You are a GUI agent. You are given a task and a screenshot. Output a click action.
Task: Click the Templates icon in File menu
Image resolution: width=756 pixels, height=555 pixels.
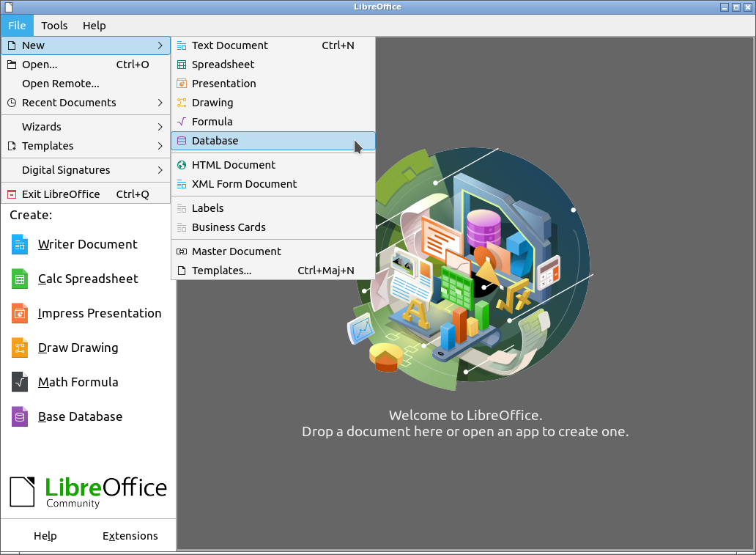point(12,146)
